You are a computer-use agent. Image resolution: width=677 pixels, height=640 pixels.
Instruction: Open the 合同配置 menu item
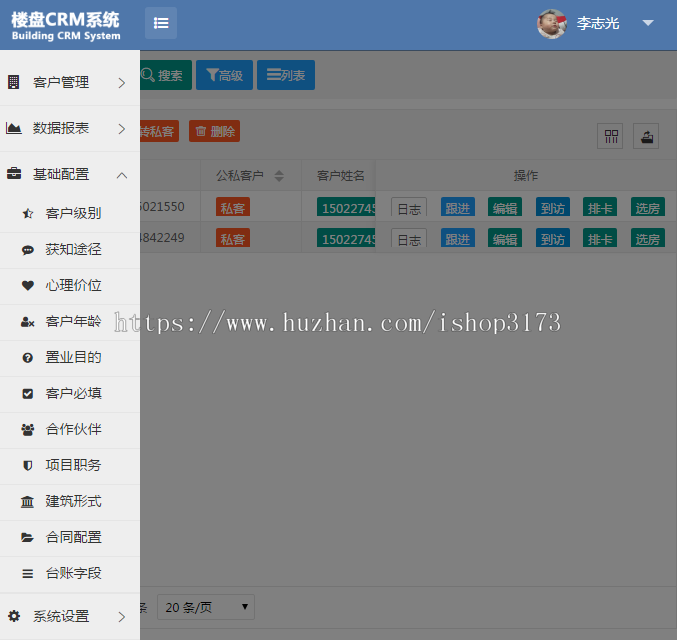click(x=70, y=538)
